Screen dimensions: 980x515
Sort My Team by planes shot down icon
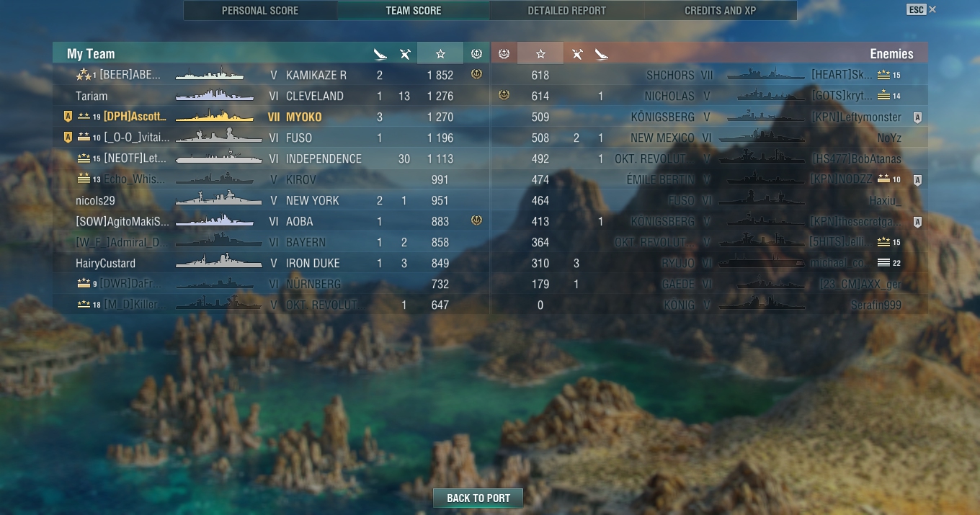[405, 54]
